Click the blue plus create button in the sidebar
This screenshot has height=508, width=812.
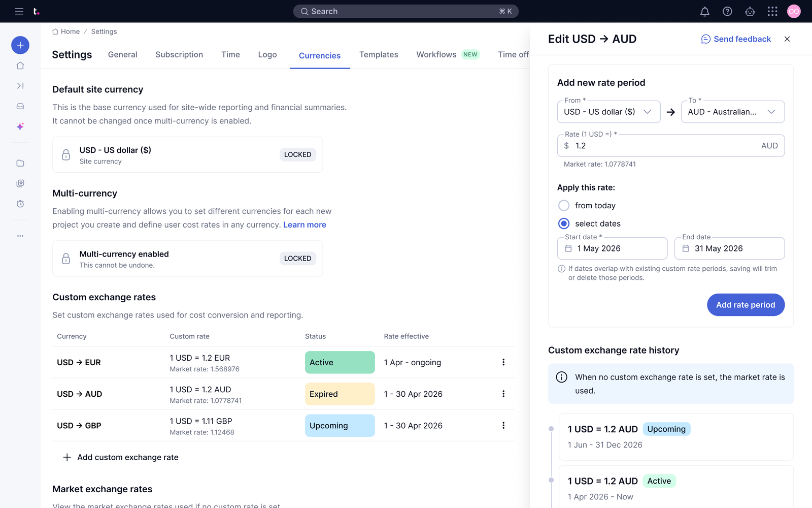tap(20, 45)
